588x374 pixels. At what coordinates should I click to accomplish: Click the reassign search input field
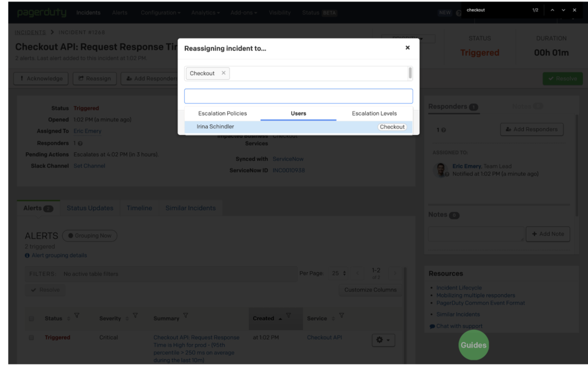[298, 96]
